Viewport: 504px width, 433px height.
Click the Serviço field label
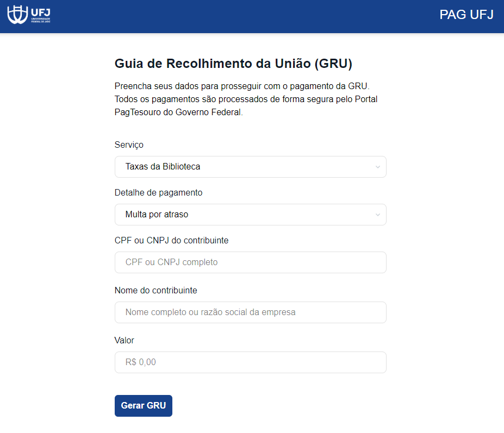point(129,145)
